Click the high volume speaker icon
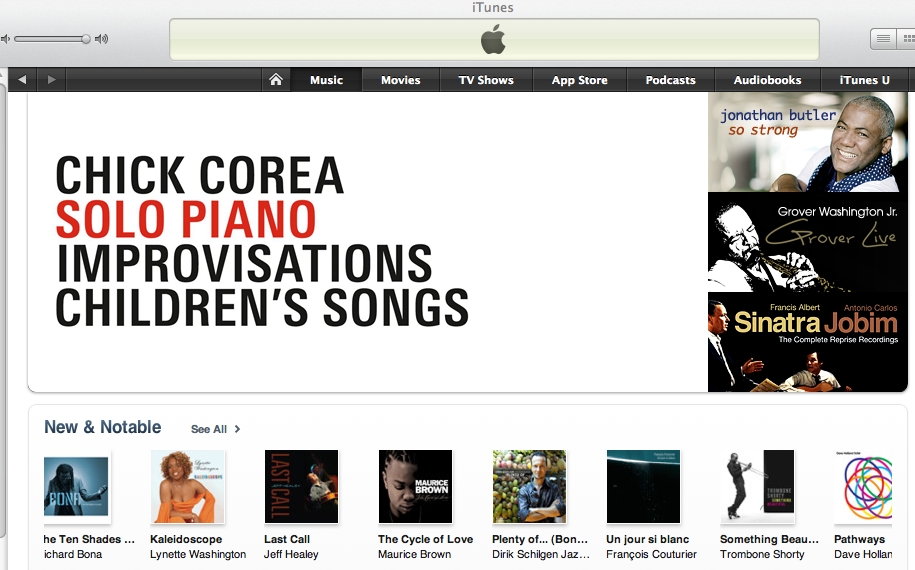This screenshot has width=915, height=570. click(102, 39)
